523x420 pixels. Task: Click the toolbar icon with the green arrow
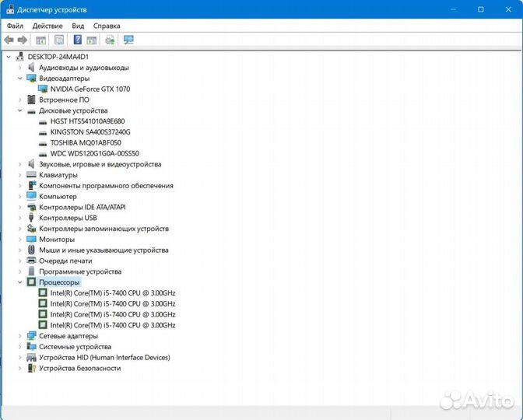110,40
